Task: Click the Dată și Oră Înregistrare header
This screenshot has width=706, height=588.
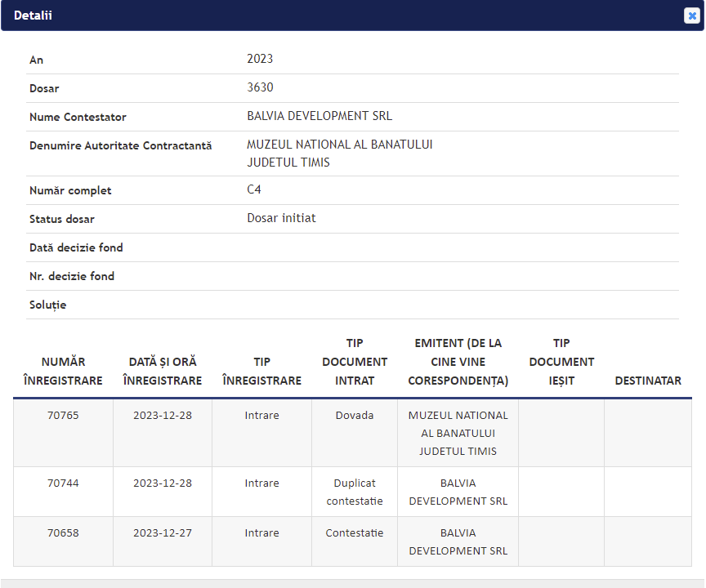Action: 163,371
